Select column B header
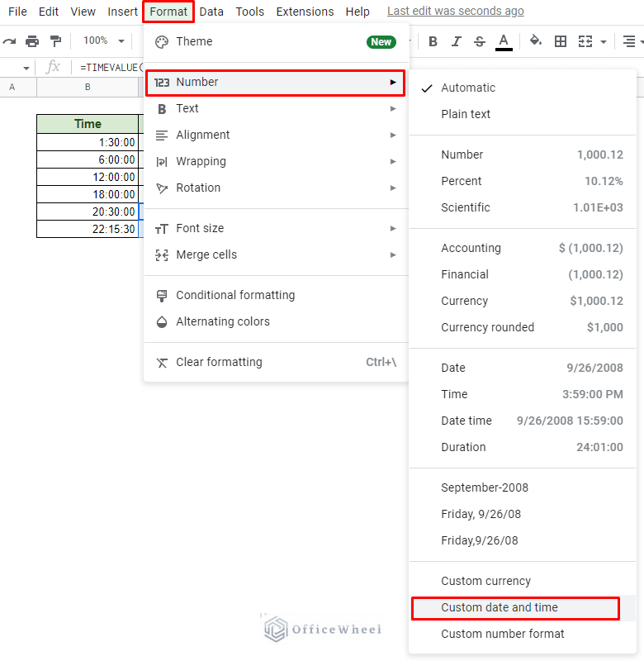The width and height of the screenshot is (644, 661). point(88,88)
